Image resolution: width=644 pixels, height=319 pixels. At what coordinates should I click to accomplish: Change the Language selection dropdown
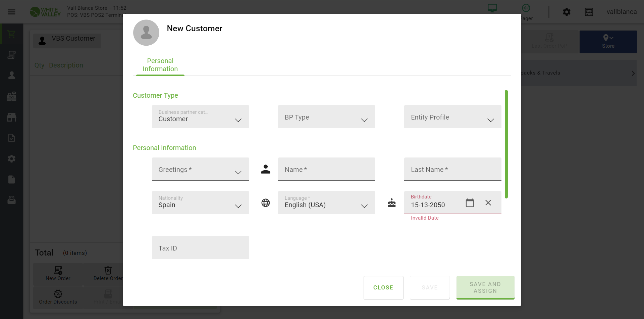[x=326, y=203]
